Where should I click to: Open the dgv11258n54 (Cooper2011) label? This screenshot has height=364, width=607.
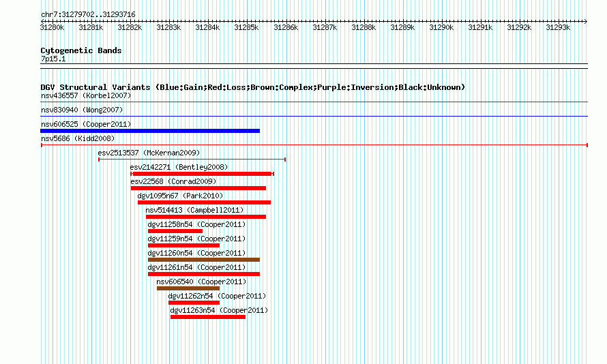(x=196, y=224)
